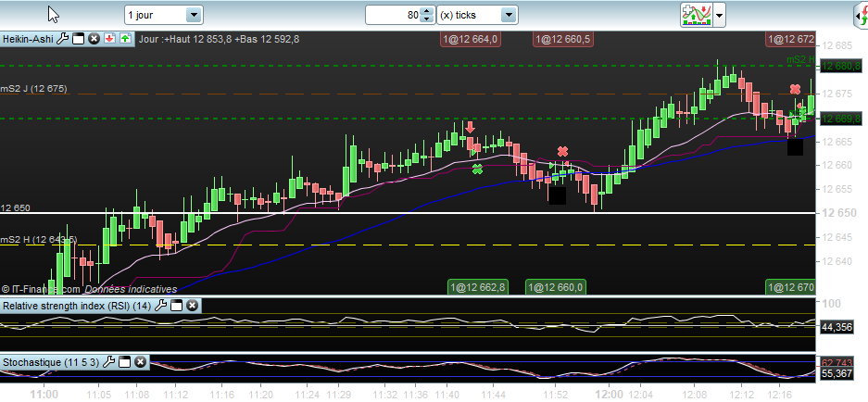Click the 'Heikin-Ashi' panel title
Image resolution: width=868 pixels, height=402 pixels.
(x=28, y=39)
